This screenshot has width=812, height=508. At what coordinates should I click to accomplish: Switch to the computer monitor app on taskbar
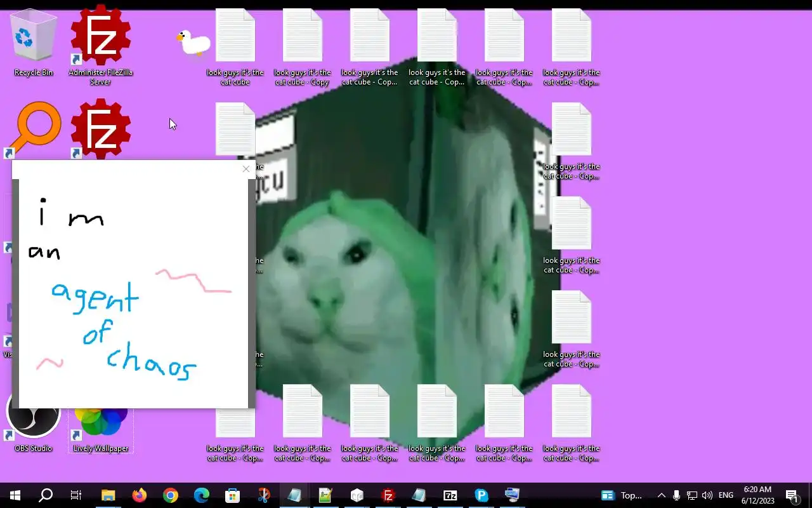pyautogui.click(x=512, y=495)
